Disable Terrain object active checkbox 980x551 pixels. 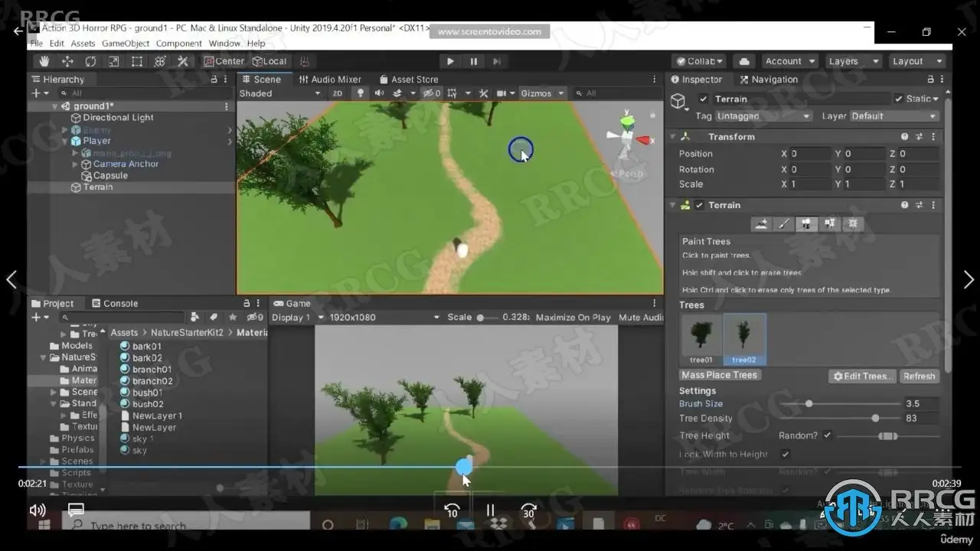(x=703, y=99)
